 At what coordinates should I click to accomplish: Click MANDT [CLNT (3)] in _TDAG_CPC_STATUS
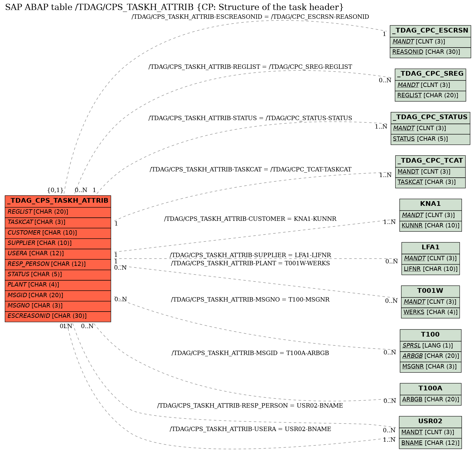pos(430,129)
